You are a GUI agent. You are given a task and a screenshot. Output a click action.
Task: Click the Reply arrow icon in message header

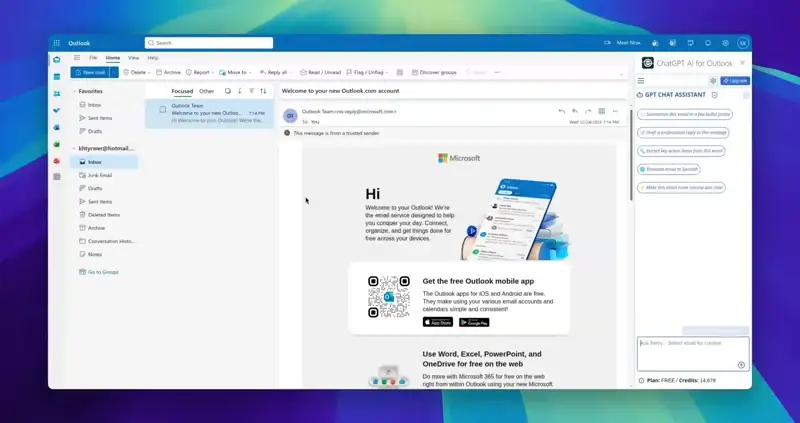[562, 111]
